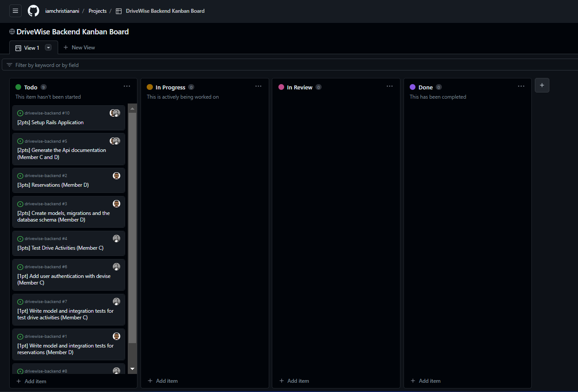Click "drivewise-backend #2" label
This screenshot has width=578, height=392.
click(46, 176)
